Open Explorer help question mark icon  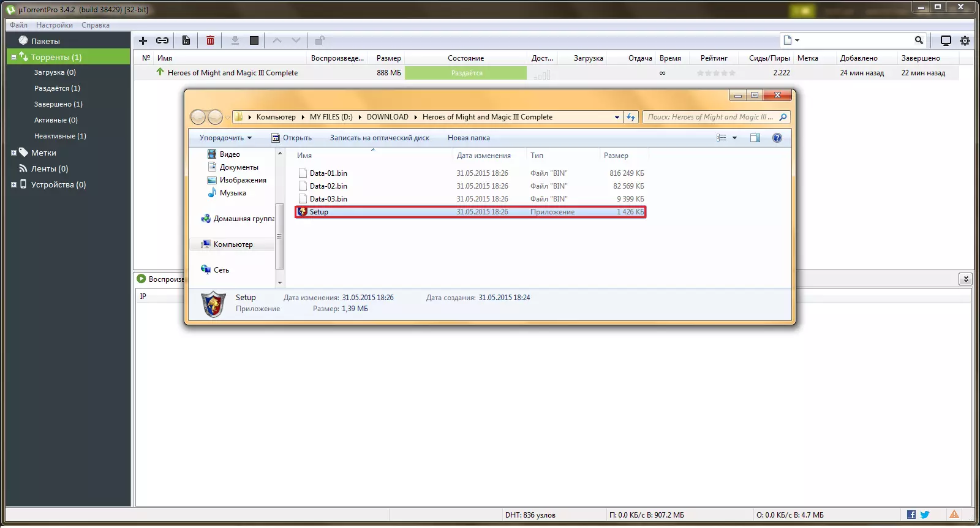click(777, 138)
